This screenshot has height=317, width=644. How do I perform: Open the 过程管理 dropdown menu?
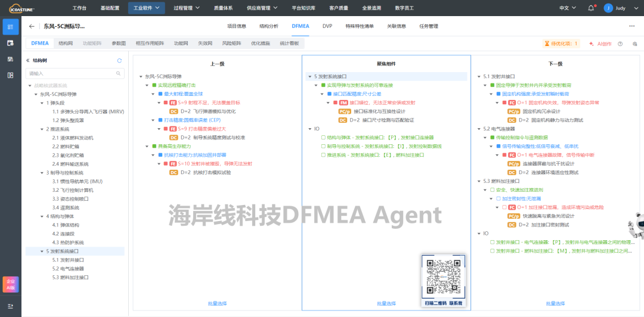point(187,8)
